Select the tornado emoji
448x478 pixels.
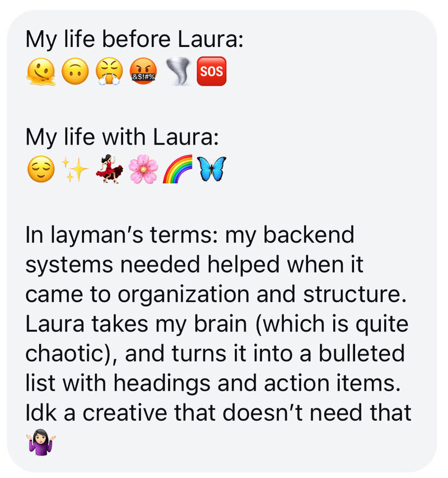point(178,72)
